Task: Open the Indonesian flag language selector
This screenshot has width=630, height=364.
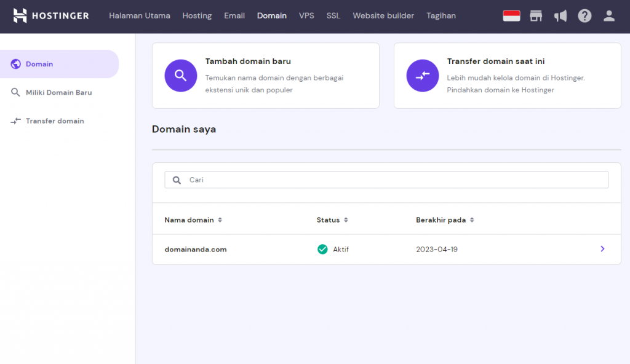Action: (511, 16)
